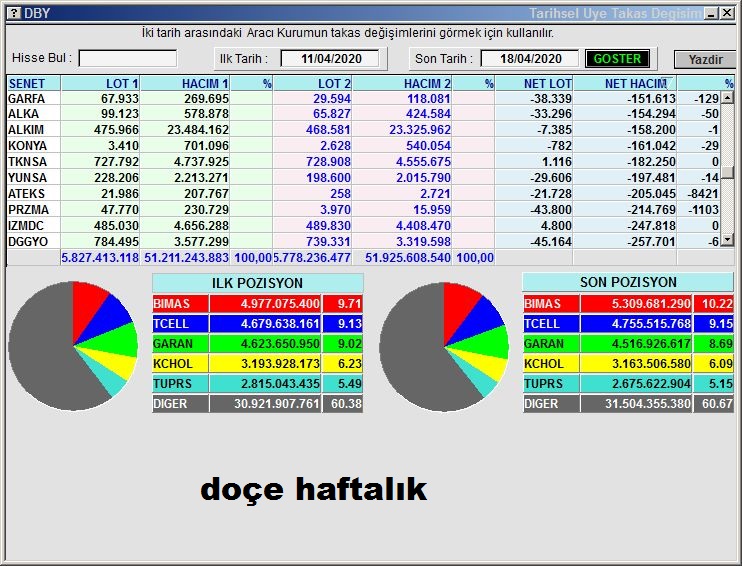Close the DBY window
Screen dimensions: 742x566
point(727,13)
